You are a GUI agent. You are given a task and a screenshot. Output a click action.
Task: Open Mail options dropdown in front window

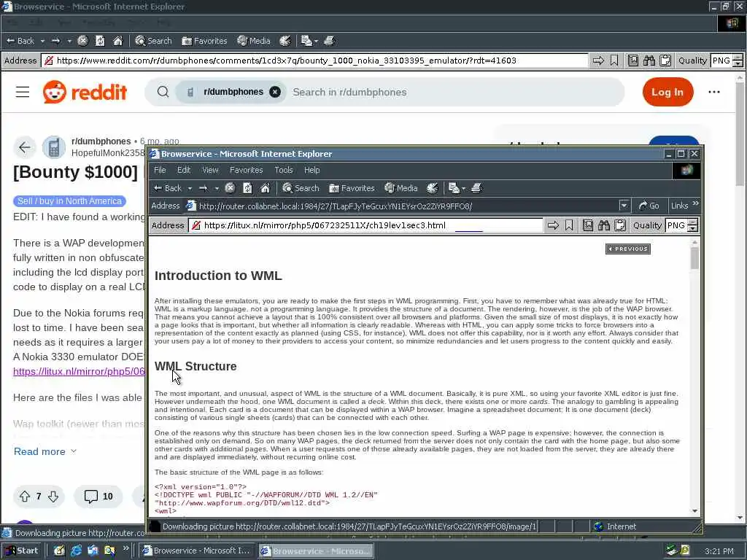point(463,189)
